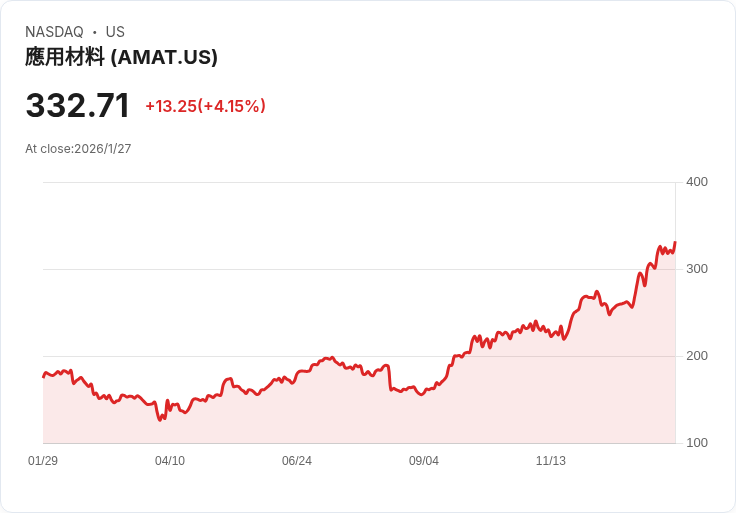Click the AMAT.US stock title
This screenshot has height=513, width=736.
(121, 57)
